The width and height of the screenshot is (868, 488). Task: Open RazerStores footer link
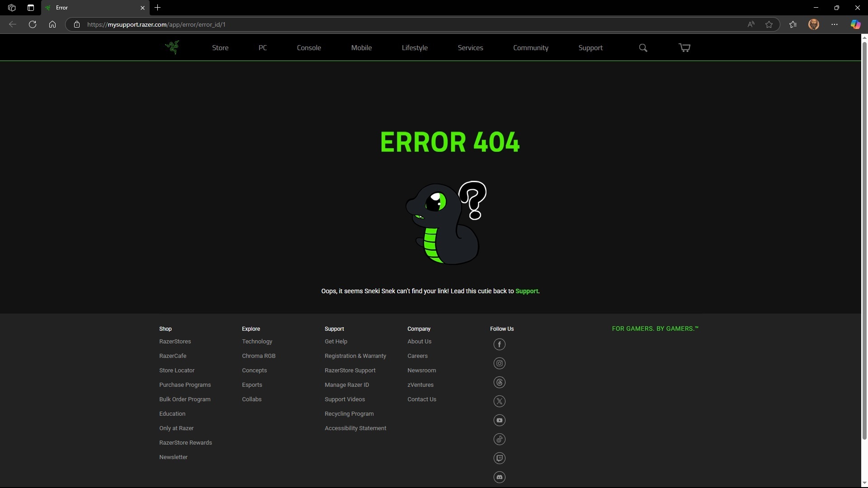[x=175, y=342]
